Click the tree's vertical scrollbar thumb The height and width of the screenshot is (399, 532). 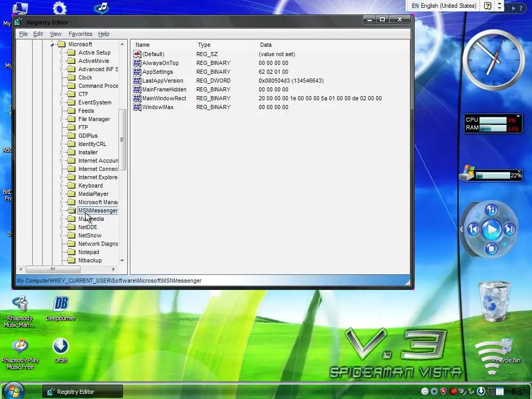(x=122, y=140)
